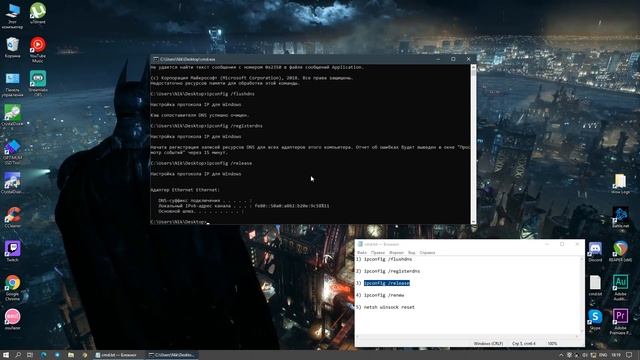The width and height of the screenshot is (640, 360).
Task: Open the View menu in Notepad
Action: pos(411,253)
